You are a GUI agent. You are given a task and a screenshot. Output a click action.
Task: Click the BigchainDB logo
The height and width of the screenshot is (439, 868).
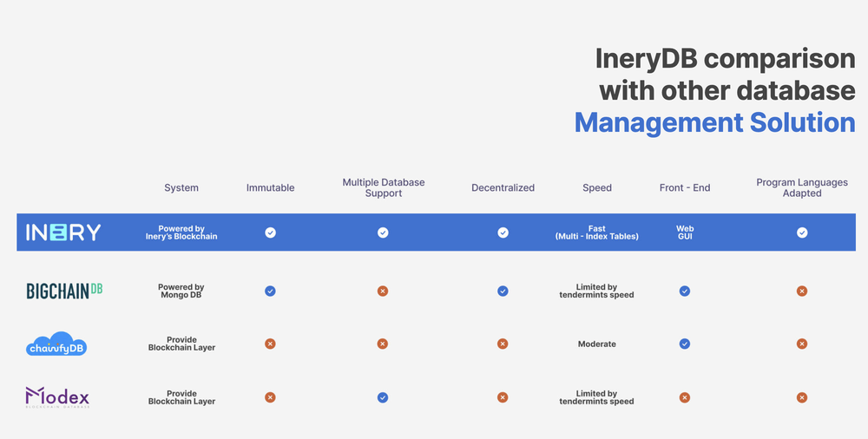click(x=64, y=291)
